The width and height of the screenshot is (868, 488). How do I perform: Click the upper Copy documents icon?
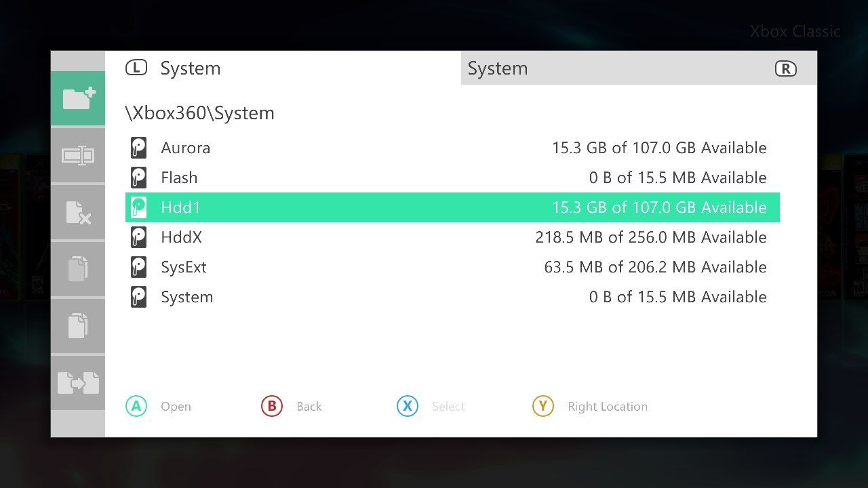pos(78,269)
